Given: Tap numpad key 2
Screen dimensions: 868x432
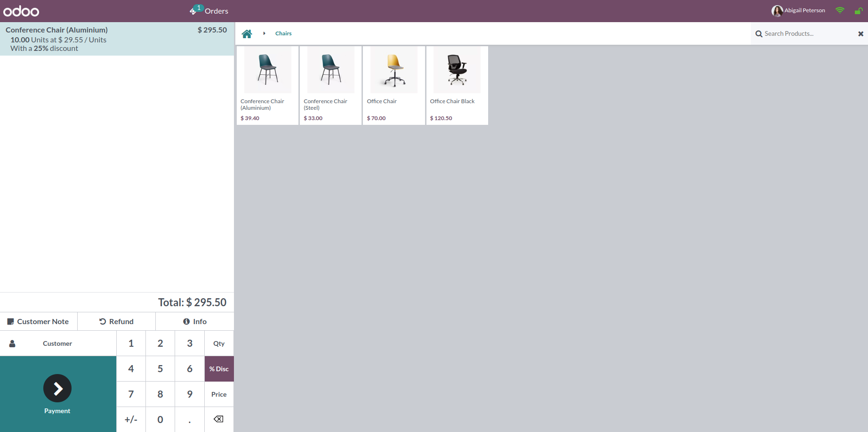Looking at the screenshot, I should point(161,343).
